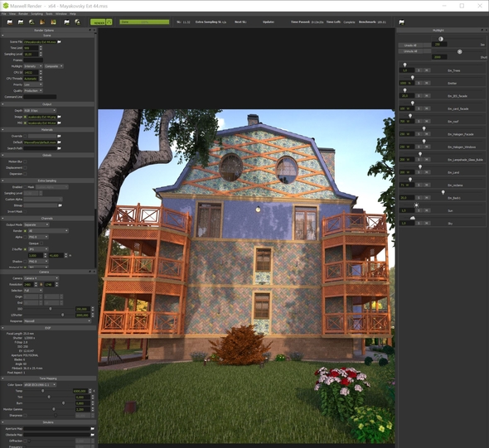Click folder icon next to Override material

[x=59, y=136]
